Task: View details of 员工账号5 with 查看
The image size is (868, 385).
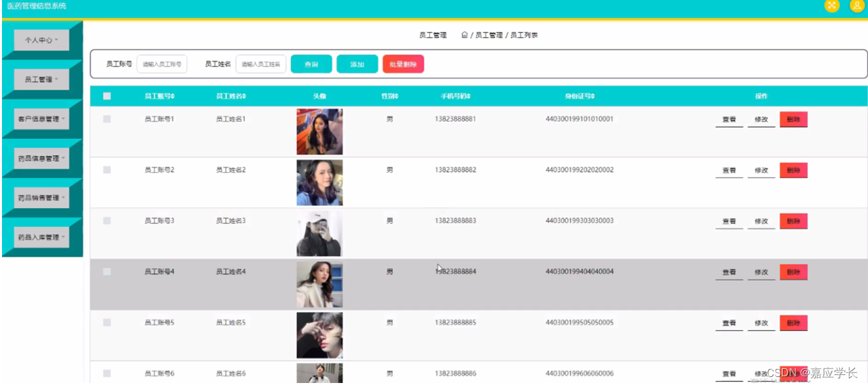Action: (730, 323)
